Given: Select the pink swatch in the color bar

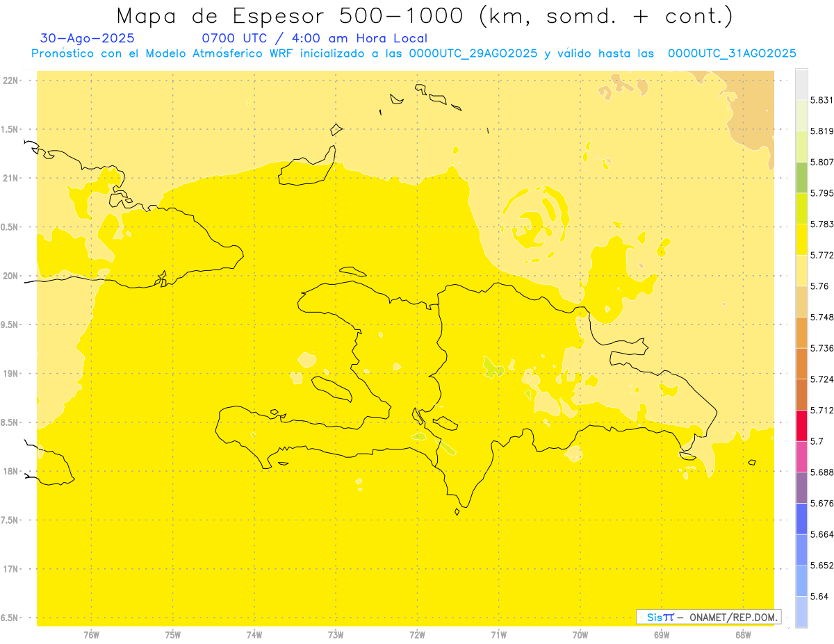Looking at the screenshot, I should (x=801, y=456).
